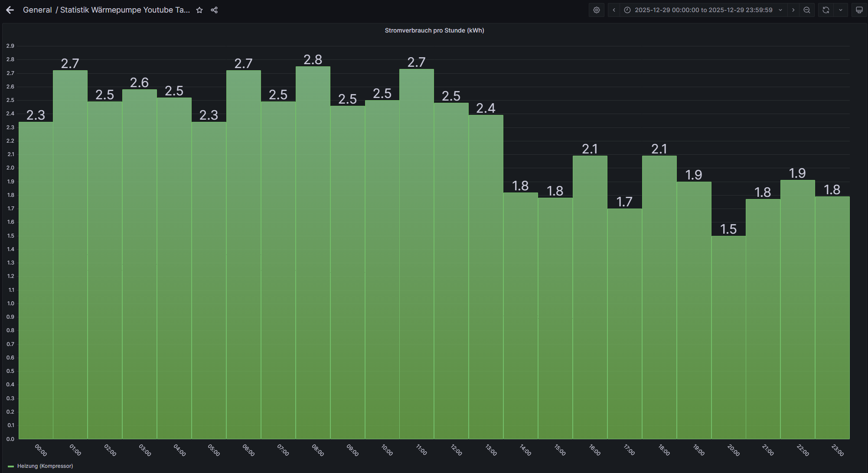
Task: Star the dashboard as favorite
Action: pos(199,10)
